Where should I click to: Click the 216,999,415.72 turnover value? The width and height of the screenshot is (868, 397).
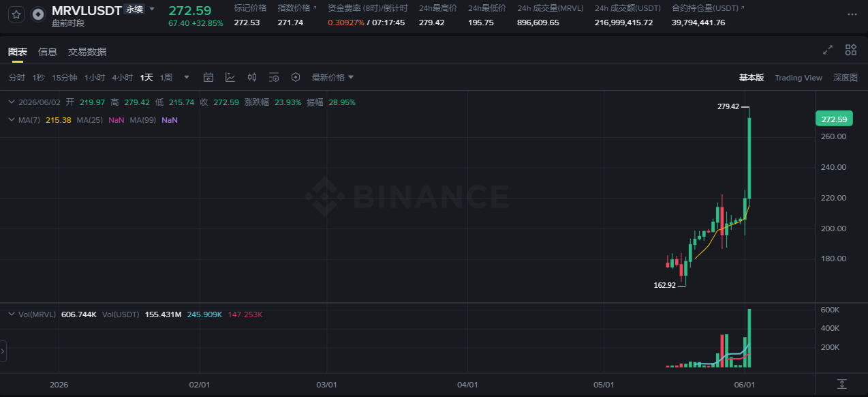[x=623, y=23]
